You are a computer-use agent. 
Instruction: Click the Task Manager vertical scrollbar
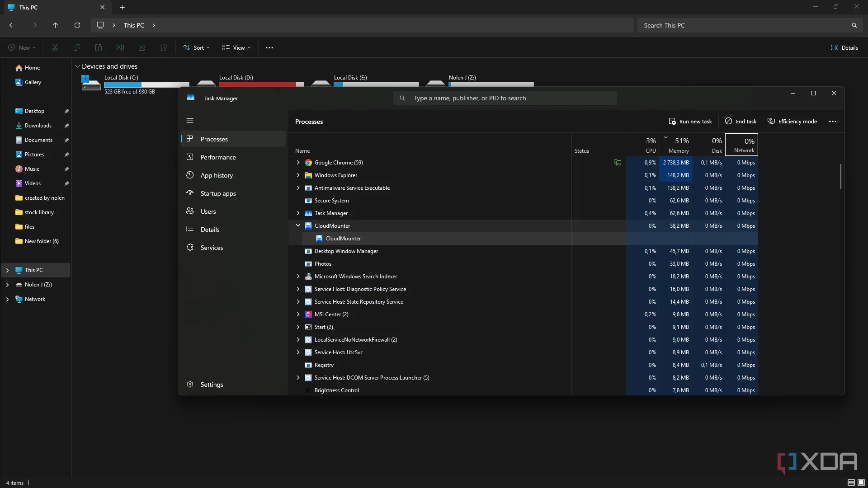[x=841, y=177]
